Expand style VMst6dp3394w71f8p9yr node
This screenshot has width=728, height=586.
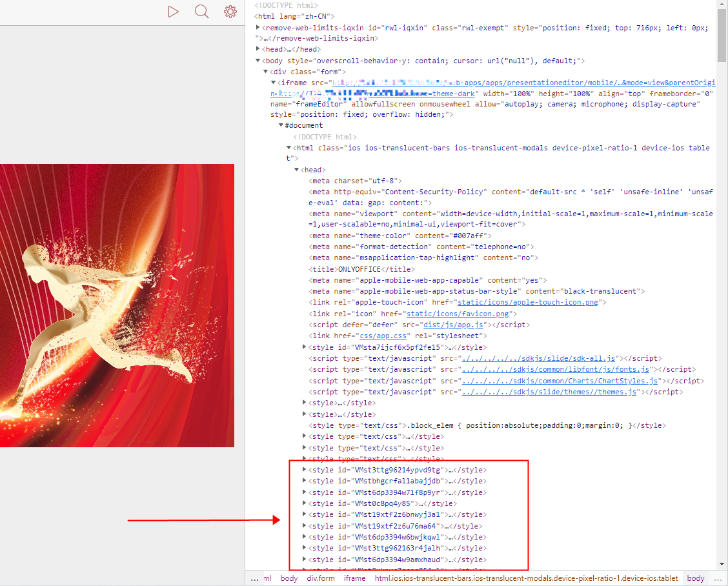(304, 492)
